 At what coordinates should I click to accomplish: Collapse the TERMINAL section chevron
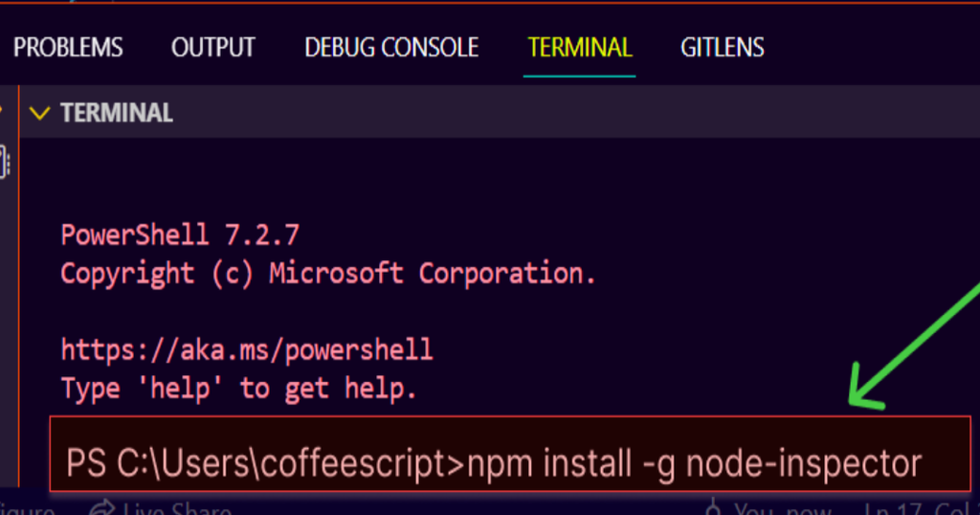39,113
